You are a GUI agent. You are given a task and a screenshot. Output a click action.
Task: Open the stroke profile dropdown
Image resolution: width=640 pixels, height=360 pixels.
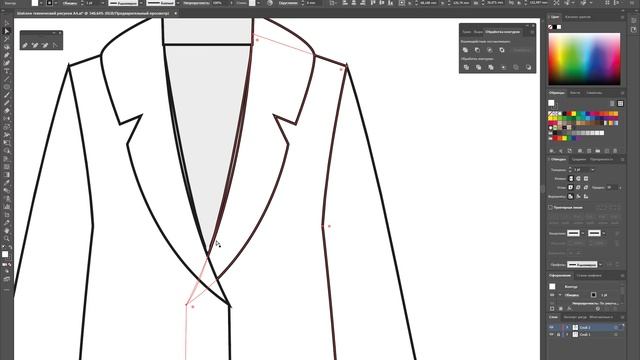(x=600, y=264)
